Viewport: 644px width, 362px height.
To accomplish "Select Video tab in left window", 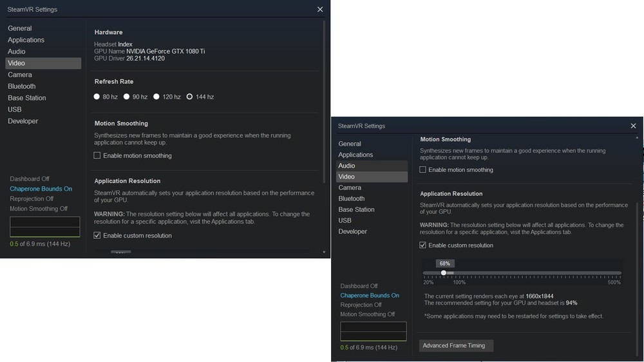I will (43, 63).
